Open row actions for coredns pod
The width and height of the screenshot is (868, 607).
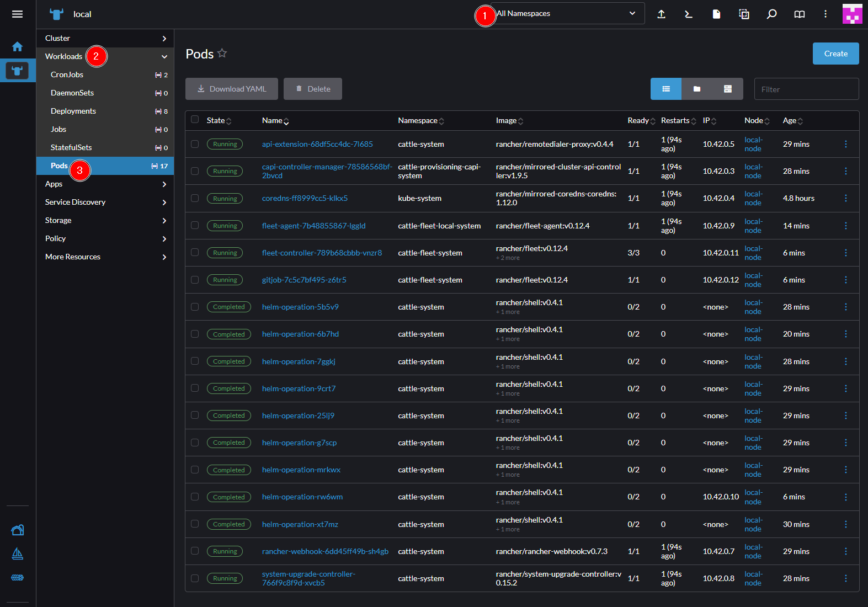click(845, 198)
